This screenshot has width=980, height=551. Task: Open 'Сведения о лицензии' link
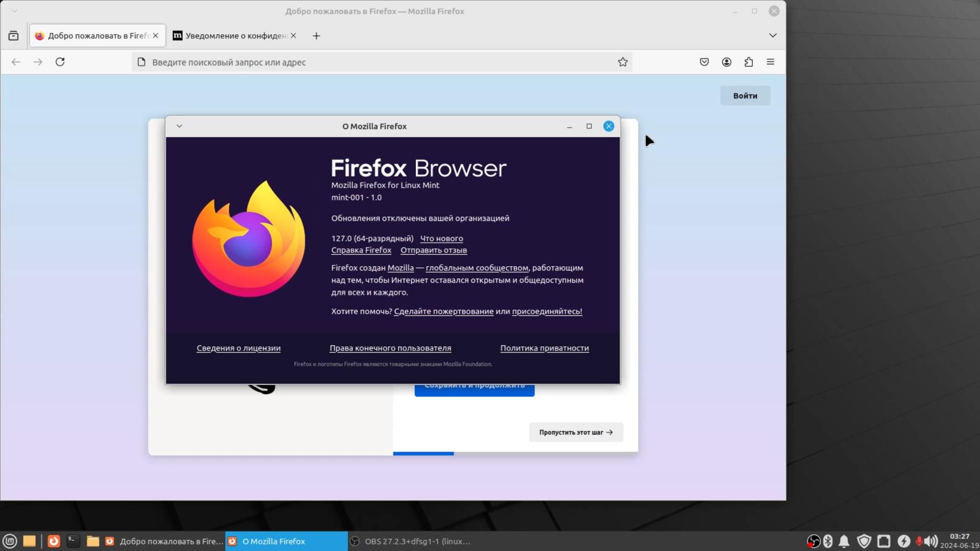coord(238,348)
